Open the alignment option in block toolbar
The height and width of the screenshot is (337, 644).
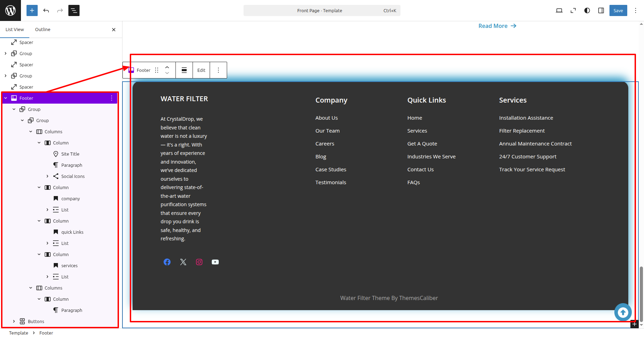[184, 70]
